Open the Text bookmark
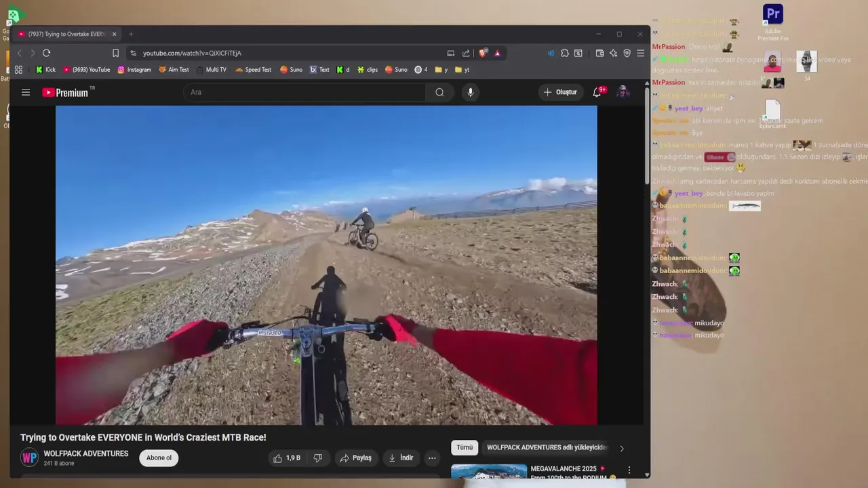 (x=319, y=69)
